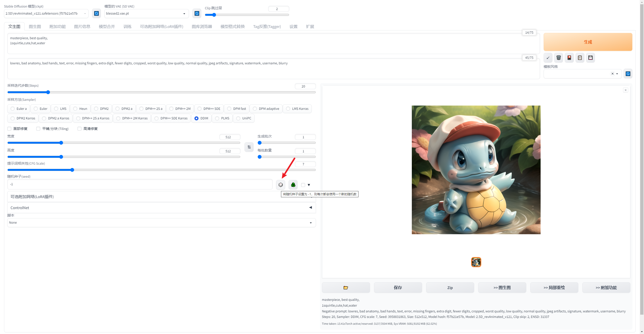The image size is (644, 334).
Task: Click the swap width and height icon
Action: pos(249,147)
